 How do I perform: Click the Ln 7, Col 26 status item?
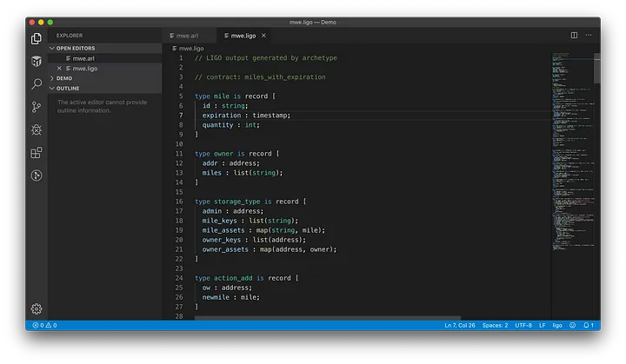pos(460,325)
